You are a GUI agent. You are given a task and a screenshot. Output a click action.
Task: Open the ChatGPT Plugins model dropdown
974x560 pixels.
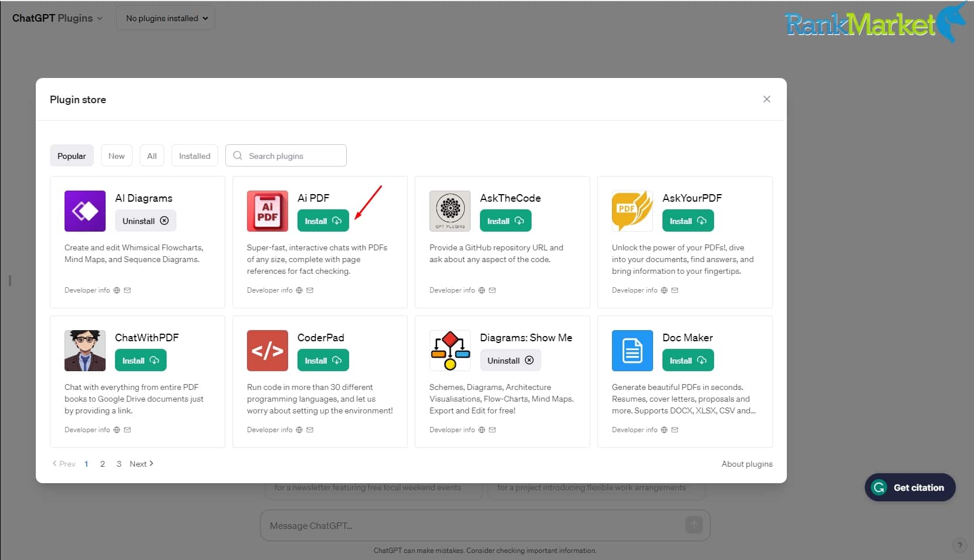[x=58, y=18]
